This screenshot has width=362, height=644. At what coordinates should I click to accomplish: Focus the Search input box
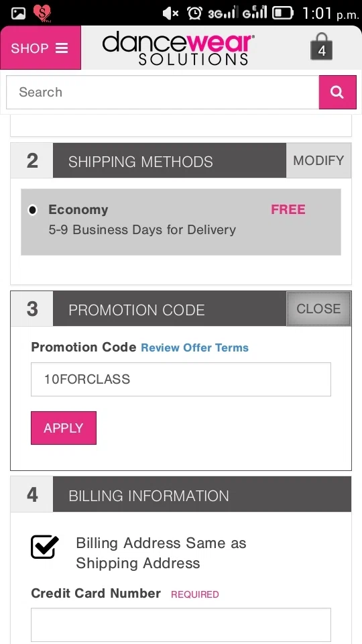tap(162, 92)
